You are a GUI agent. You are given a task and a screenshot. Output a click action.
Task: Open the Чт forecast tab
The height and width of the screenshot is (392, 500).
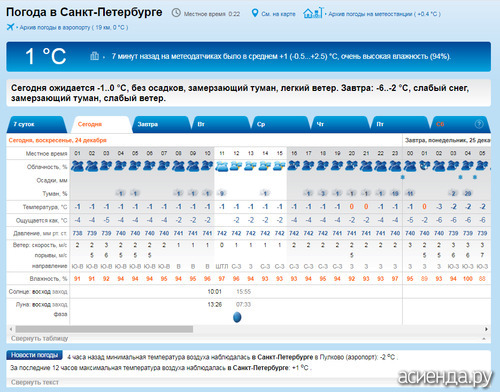340,124
